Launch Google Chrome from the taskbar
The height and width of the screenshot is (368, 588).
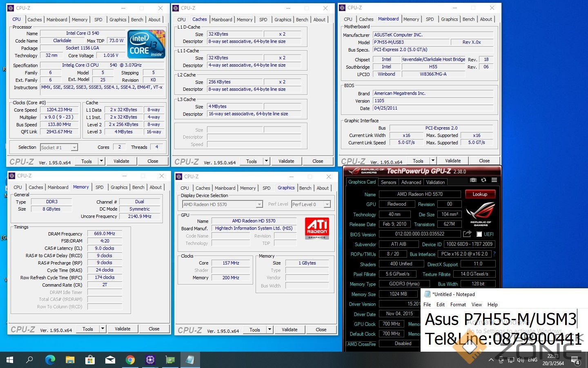130,360
